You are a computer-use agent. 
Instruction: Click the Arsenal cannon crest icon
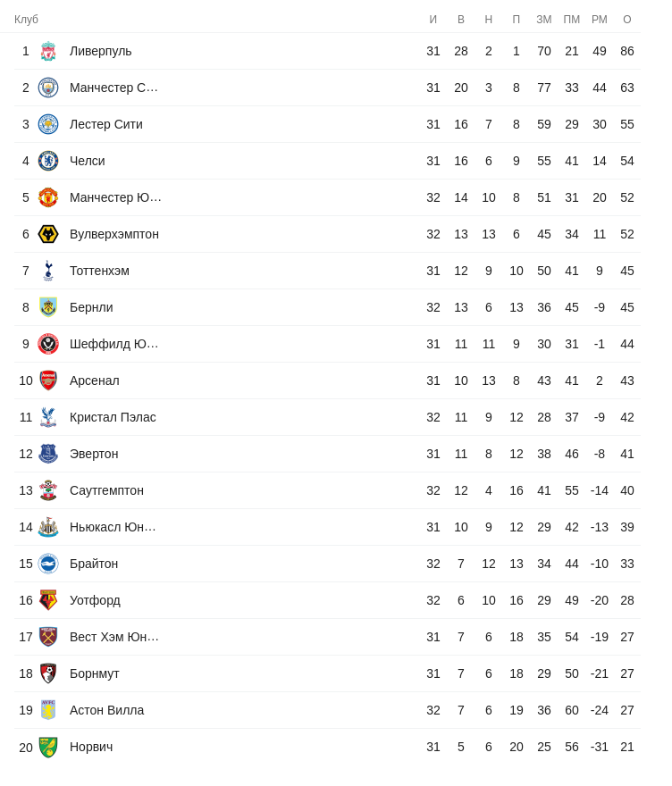[x=48, y=380]
